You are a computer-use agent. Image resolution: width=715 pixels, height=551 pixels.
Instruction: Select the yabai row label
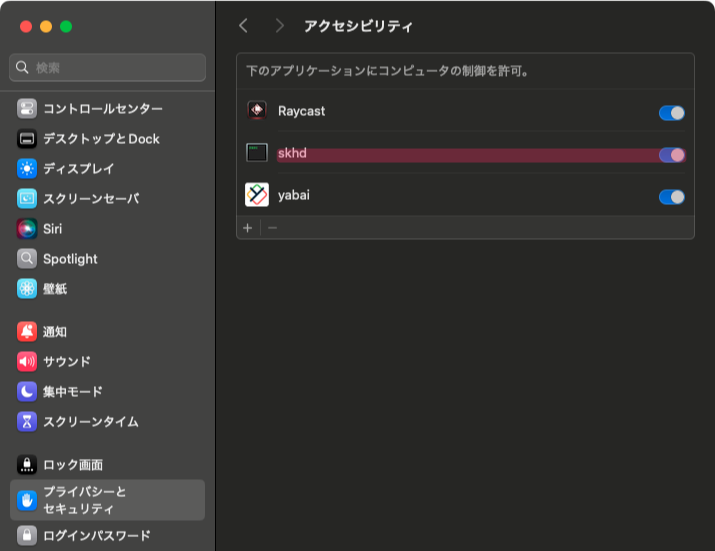pyautogui.click(x=294, y=196)
